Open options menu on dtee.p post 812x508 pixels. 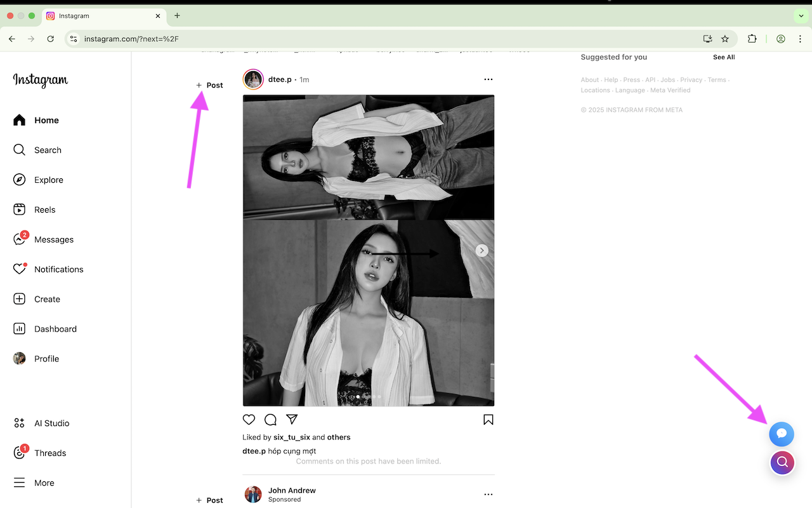tap(488, 79)
